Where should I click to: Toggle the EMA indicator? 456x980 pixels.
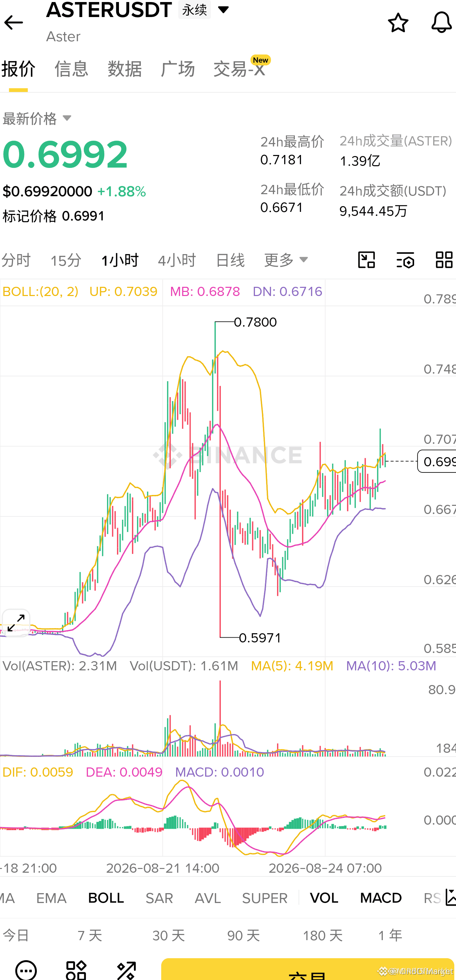pyautogui.click(x=51, y=898)
